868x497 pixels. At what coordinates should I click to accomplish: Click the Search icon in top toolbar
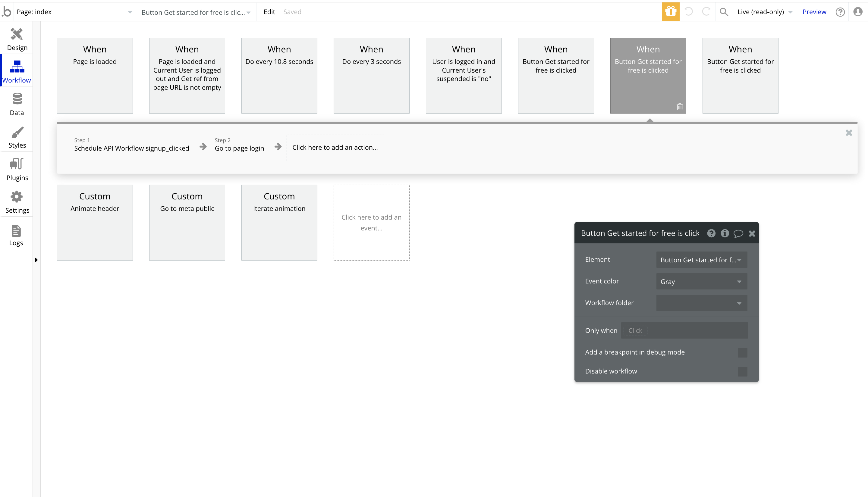click(724, 12)
